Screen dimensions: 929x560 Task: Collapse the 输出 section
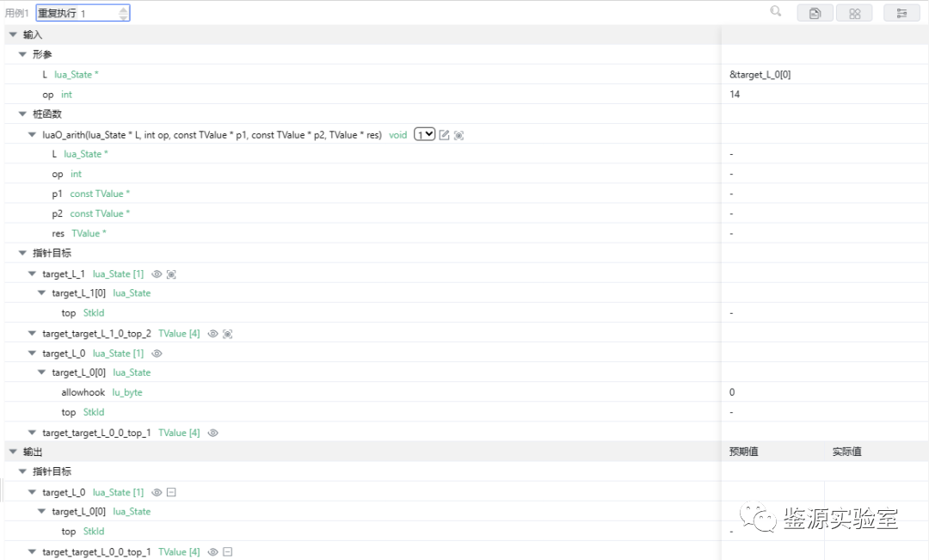coord(13,452)
